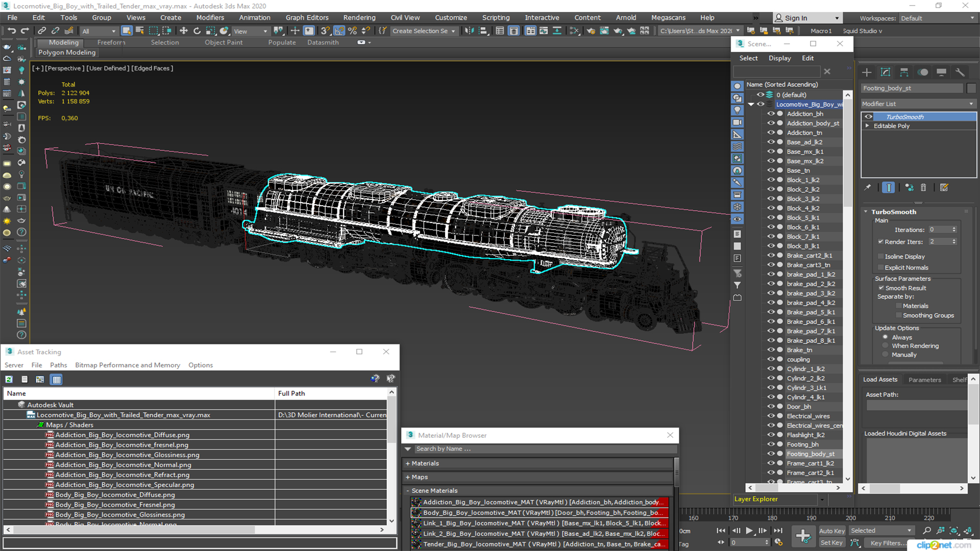
Task: Open the Modifiers menu
Action: pyautogui.click(x=210, y=17)
